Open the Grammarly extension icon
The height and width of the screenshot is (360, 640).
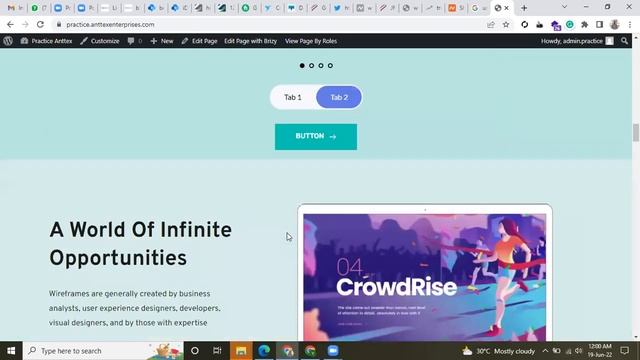pyautogui.click(x=569, y=24)
